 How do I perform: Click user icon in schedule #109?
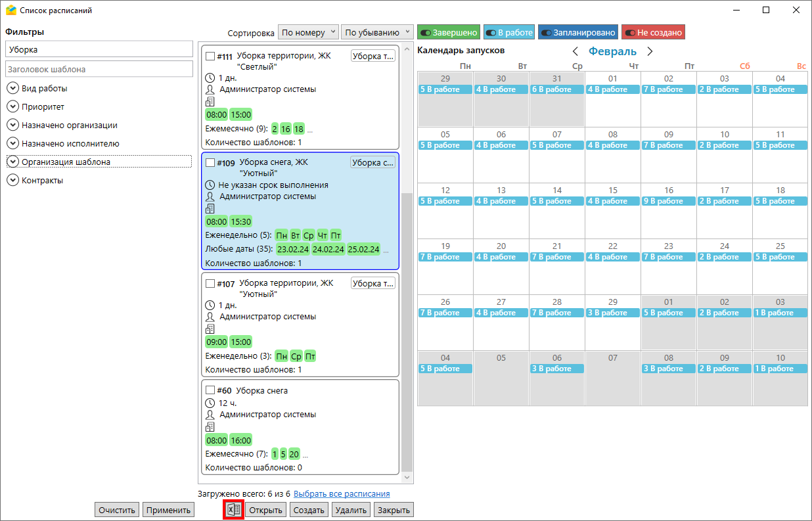(x=210, y=196)
